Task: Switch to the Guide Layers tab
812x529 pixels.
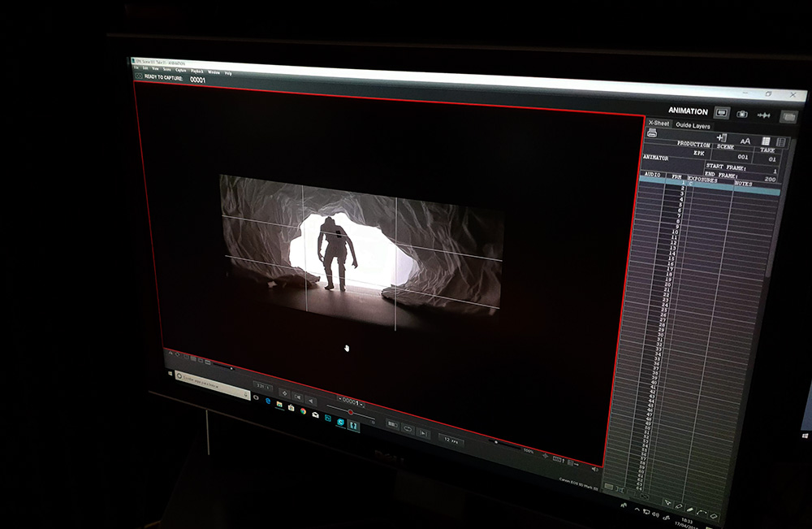Action: click(693, 125)
